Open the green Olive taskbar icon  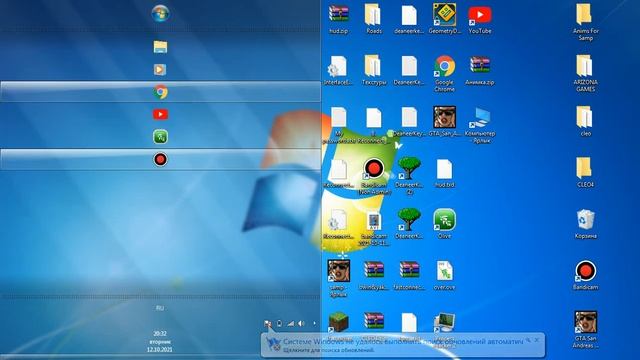tap(160, 137)
